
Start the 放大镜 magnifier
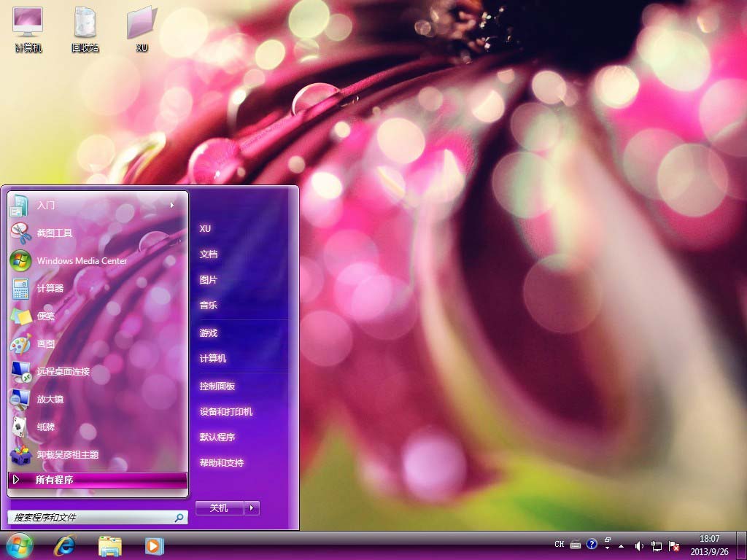(x=50, y=399)
